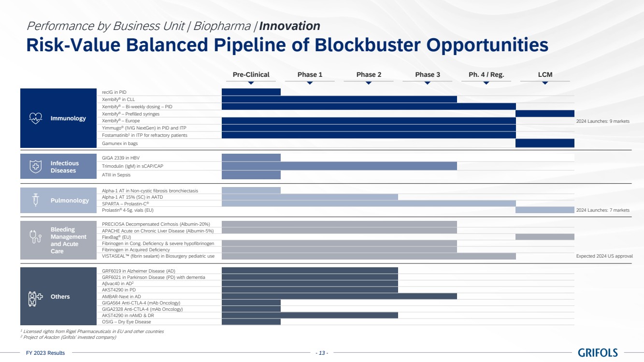Image resolution: width=644 pixels, height=362 pixels.
Task: Click the Phase 2 column header
Action: [369, 74]
